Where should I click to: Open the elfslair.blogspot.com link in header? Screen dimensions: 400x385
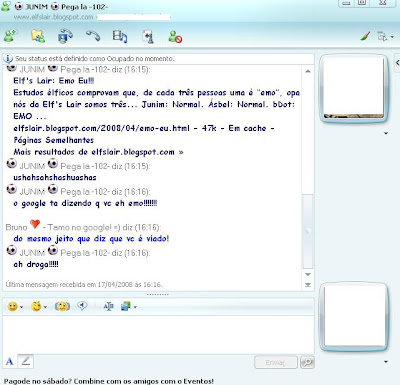[53, 17]
